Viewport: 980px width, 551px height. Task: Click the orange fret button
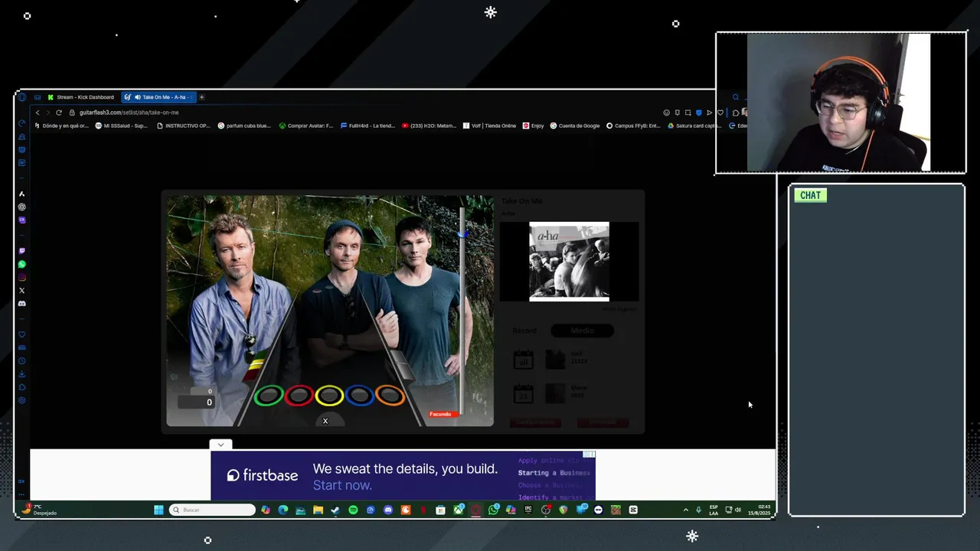pyautogui.click(x=390, y=395)
